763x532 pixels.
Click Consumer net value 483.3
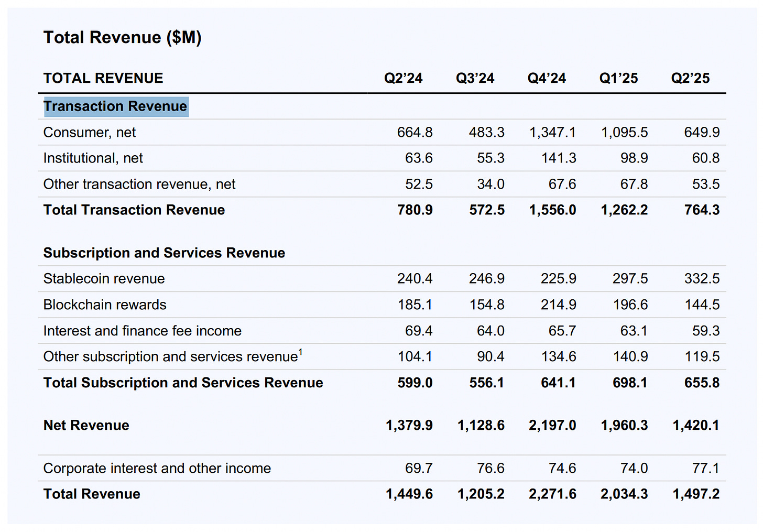[x=487, y=133]
